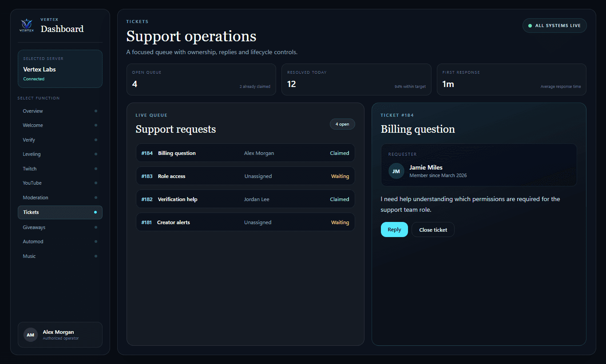Screen dimensions: 606x364
Task: Click the Claimed status on Verification help
Action: coord(340,199)
